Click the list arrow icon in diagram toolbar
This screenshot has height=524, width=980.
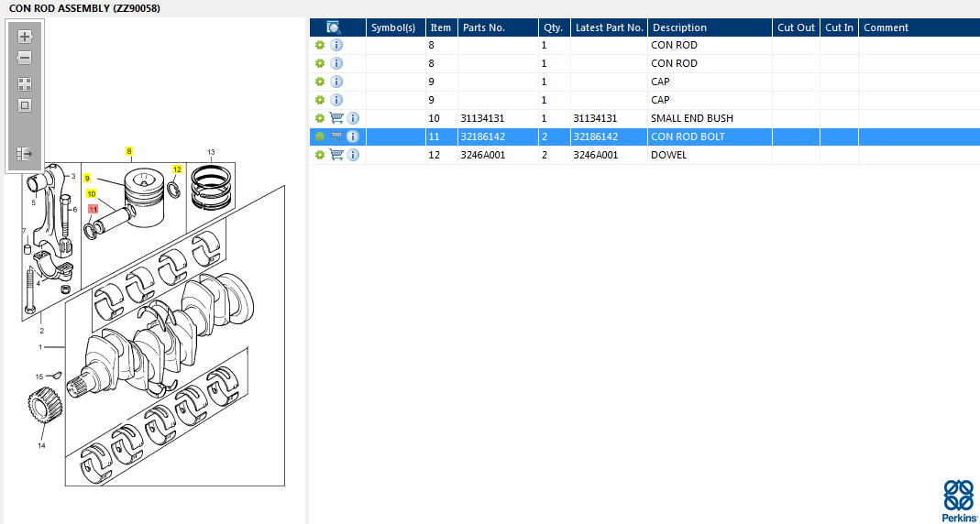coord(25,154)
